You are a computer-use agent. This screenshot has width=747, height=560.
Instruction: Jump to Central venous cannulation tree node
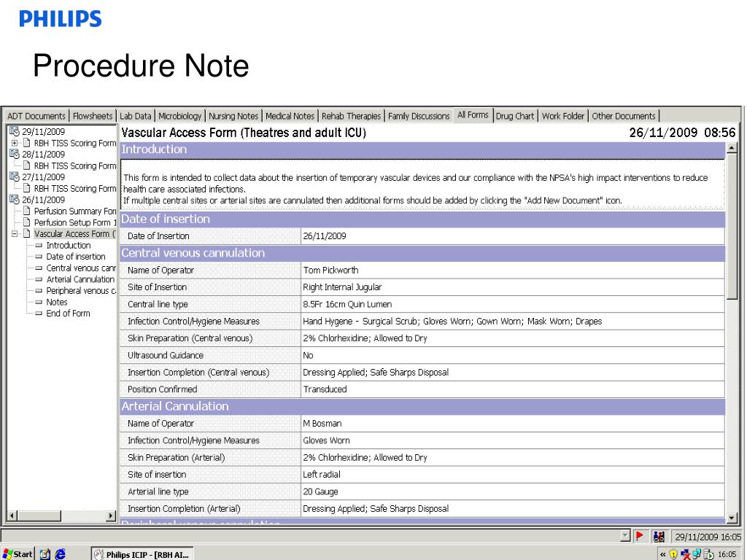(80, 268)
